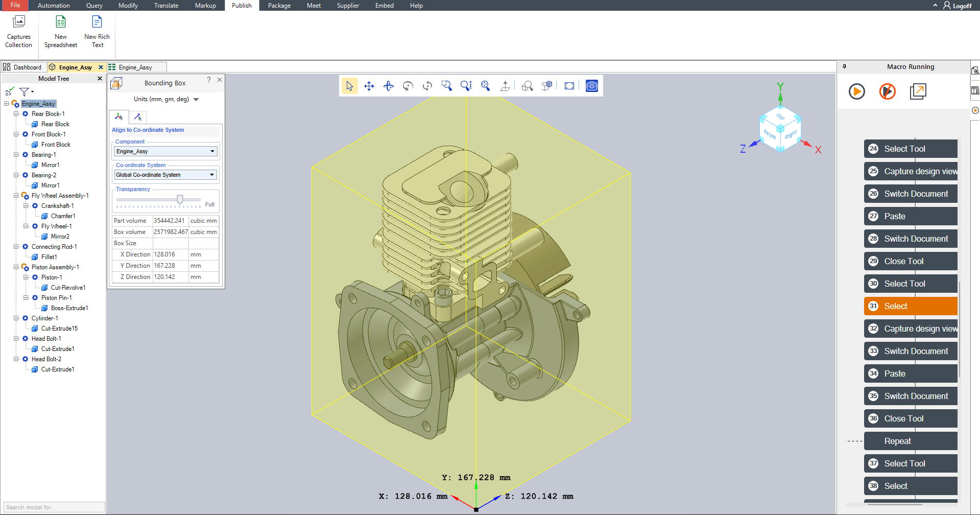Open the Global Co-ordinate System dropdown
980x515 pixels.
coord(165,175)
